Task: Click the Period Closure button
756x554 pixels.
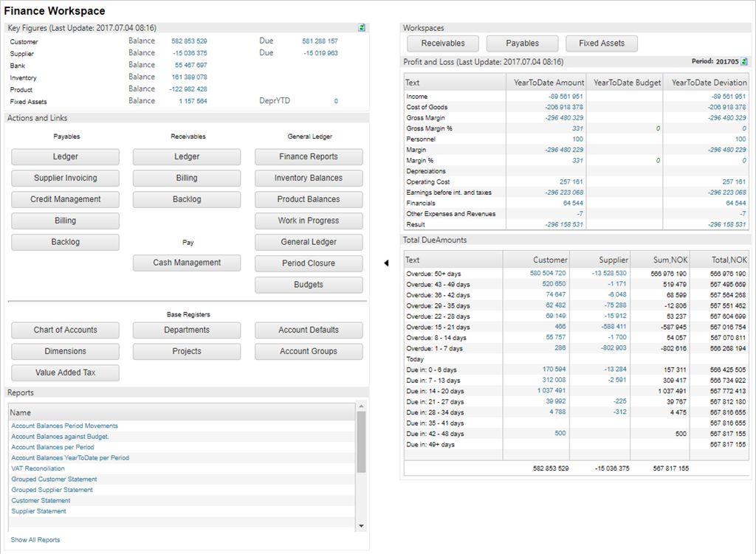Action: point(309,263)
